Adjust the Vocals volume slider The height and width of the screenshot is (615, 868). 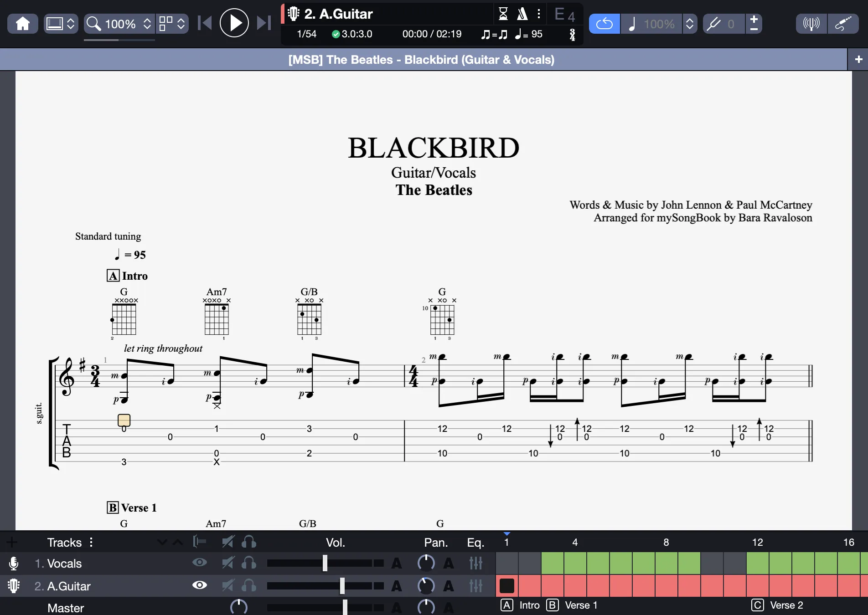[x=325, y=563]
